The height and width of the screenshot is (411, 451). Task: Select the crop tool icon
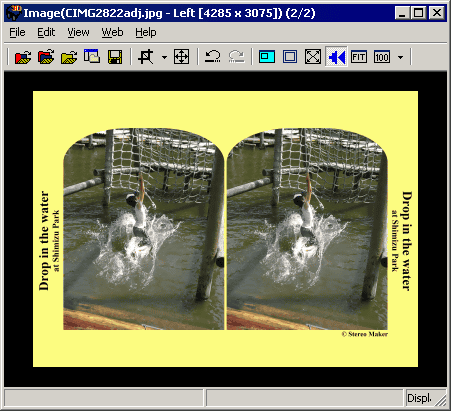146,57
